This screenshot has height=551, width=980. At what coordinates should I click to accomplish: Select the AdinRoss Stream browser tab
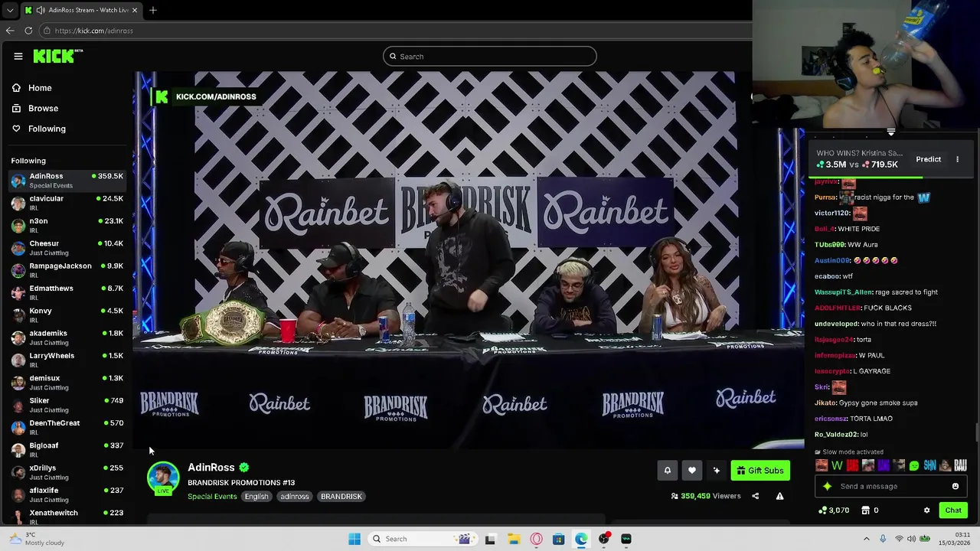pyautogui.click(x=80, y=10)
